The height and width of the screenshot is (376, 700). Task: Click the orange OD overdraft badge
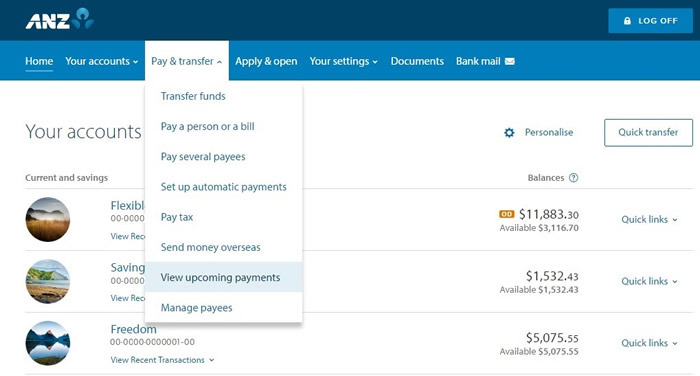click(x=506, y=214)
